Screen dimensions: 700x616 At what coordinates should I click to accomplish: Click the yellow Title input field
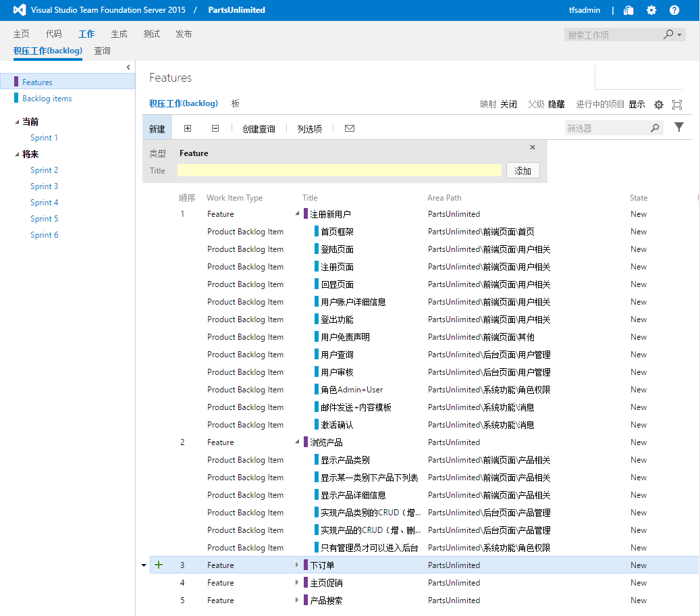(339, 171)
